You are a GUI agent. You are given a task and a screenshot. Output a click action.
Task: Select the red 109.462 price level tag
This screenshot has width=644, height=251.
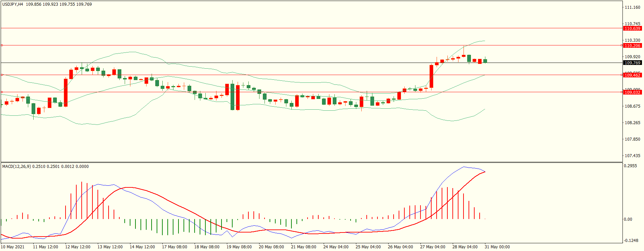click(633, 75)
